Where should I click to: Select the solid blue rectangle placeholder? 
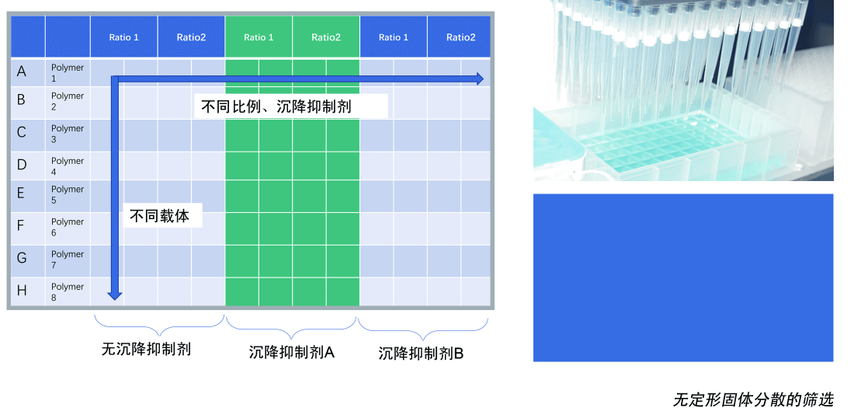point(683,277)
